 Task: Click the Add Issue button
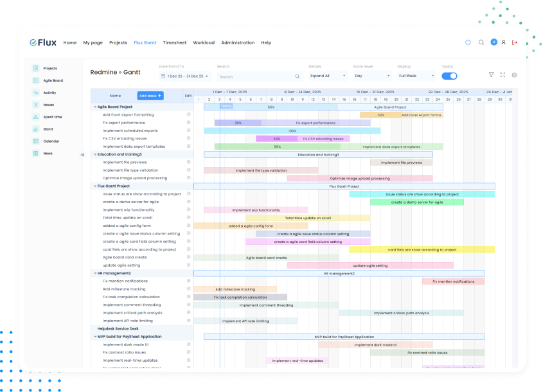tap(150, 96)
